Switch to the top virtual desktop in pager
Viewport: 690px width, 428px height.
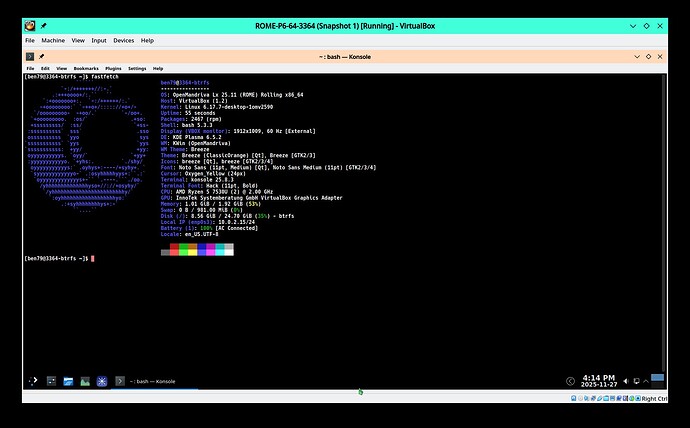[x=657, y=377]
